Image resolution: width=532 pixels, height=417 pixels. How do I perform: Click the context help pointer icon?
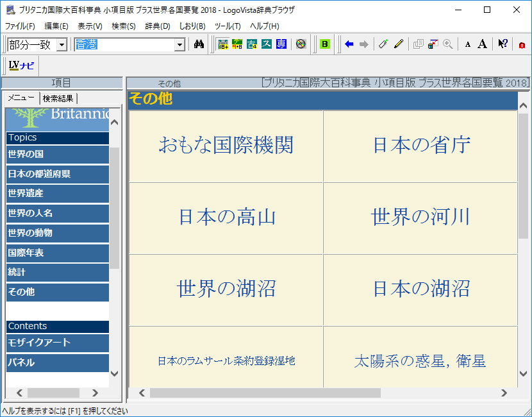pos(503,44)
